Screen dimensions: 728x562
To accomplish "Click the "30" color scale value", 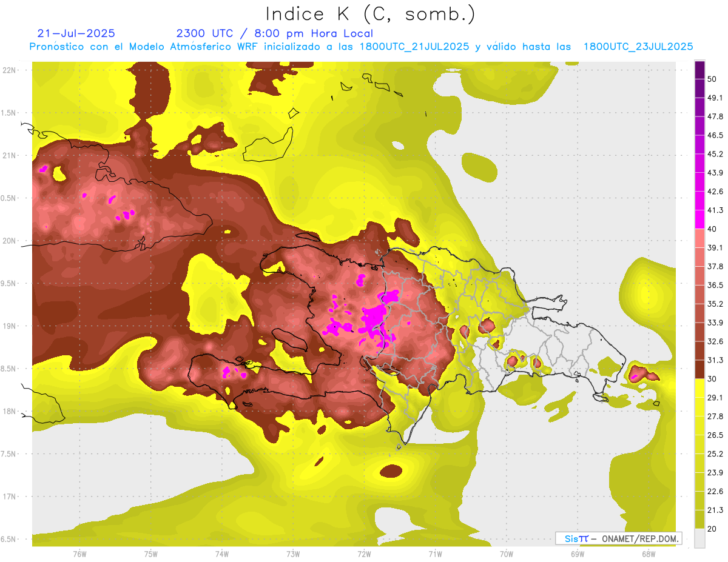I will coord(713,379).
